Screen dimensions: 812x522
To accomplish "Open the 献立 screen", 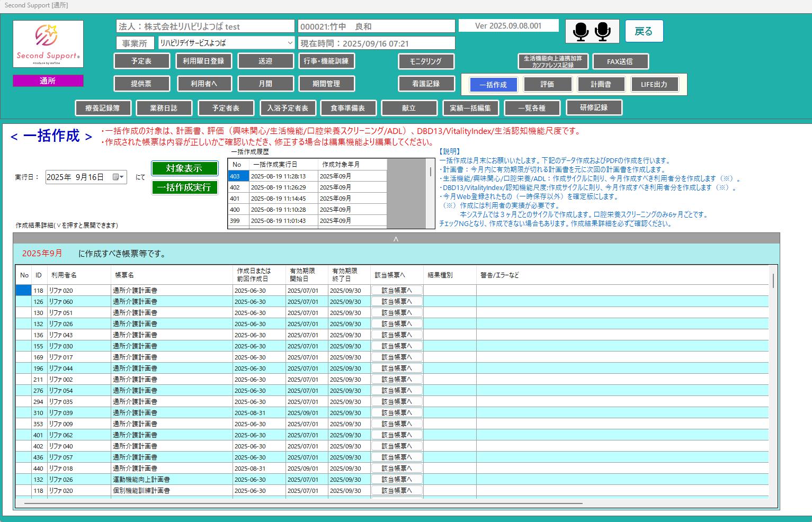I will click(409, 108).
